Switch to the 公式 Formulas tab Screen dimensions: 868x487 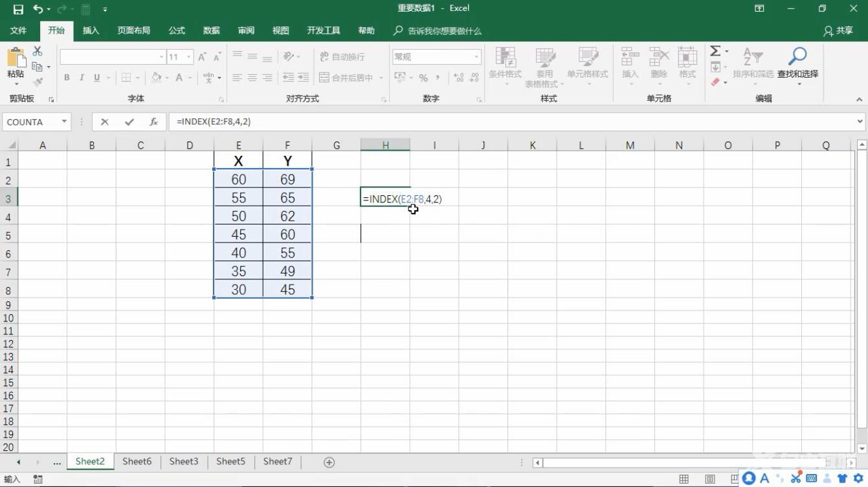point(177,30)
